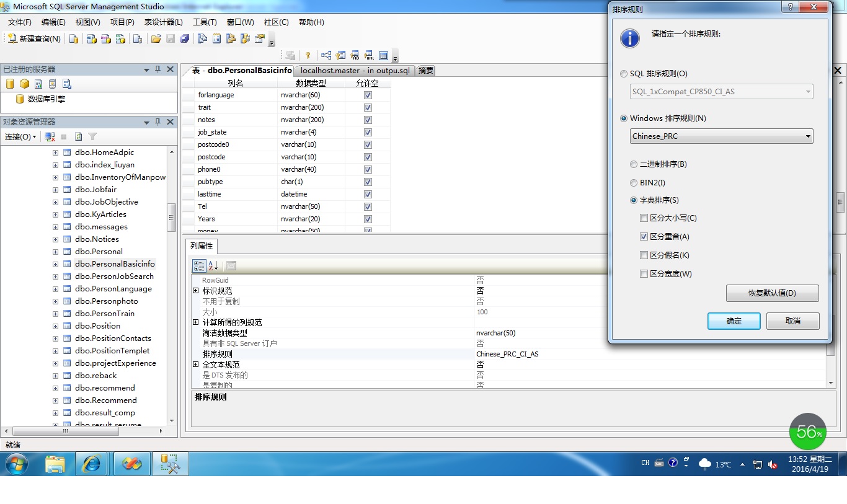847x504 pixels.
Task: Enable the 区分大小写 checkbox
Action: (x=644, y=218)
